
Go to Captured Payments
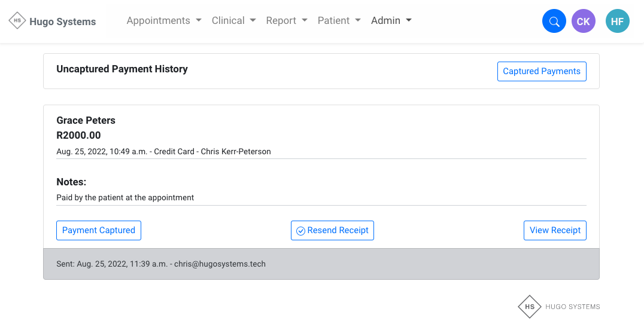tap(542, 71)
